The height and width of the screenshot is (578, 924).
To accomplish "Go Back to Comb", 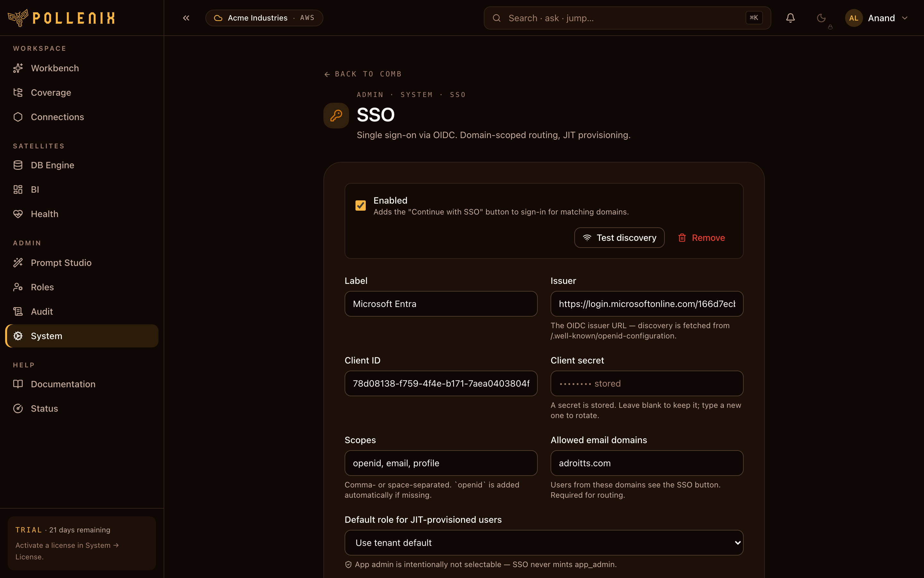I will point(363,74).
